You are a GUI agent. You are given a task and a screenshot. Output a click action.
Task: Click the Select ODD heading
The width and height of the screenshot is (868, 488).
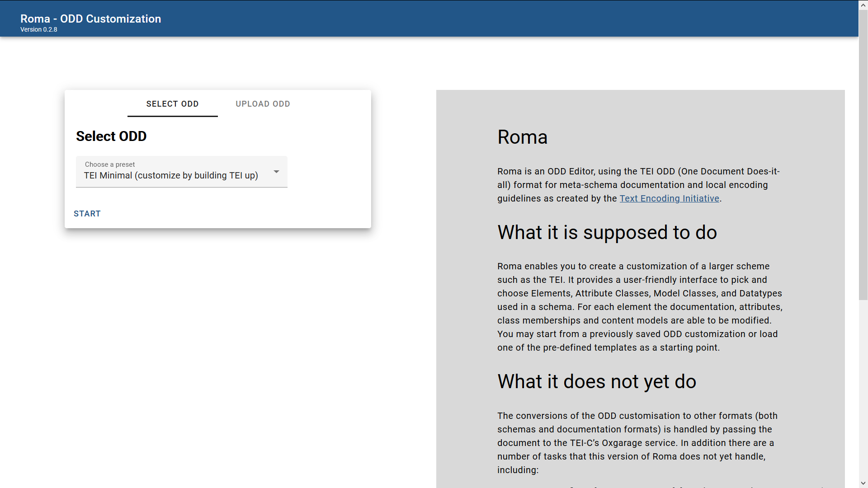[111, 136]
